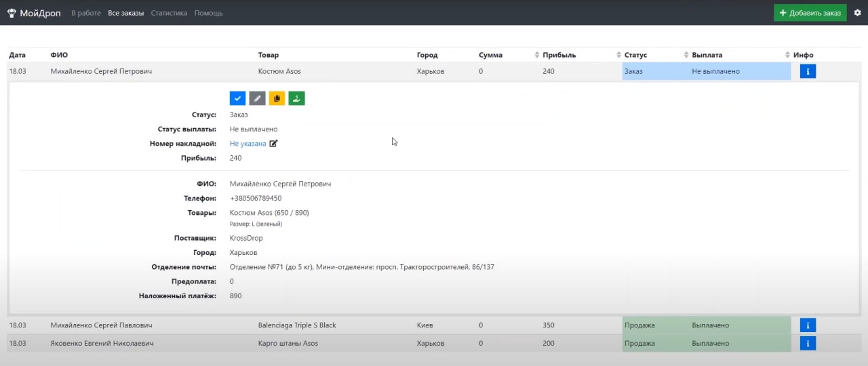Click the 'Дата' column header
Image resolution: width=868 pixels, height=366 pixels.
pyautogui.click(x=17, y=55)
